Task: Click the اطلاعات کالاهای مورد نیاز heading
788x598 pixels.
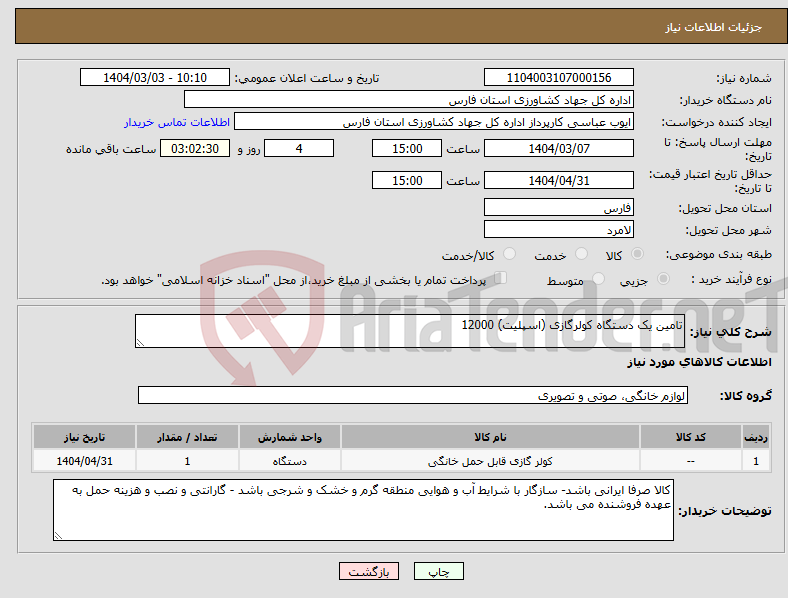Action: pos(699,362)
